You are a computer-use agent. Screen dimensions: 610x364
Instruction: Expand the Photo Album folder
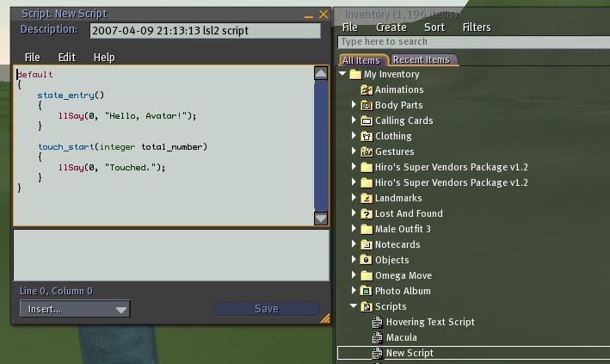[354, 290]
